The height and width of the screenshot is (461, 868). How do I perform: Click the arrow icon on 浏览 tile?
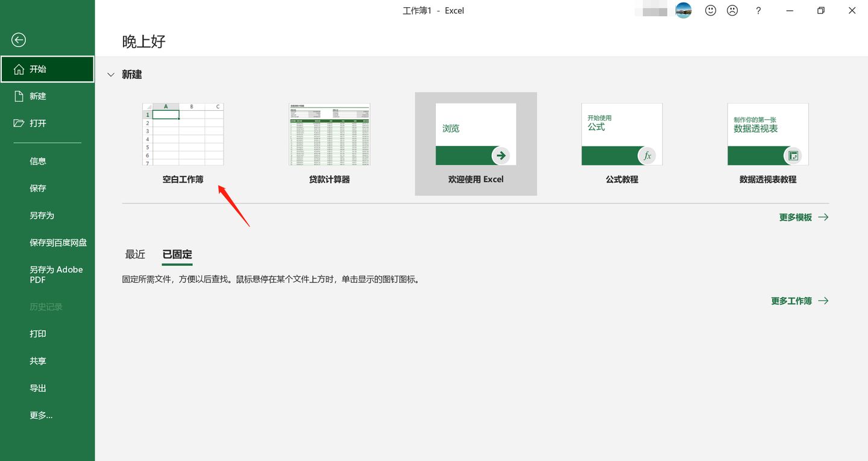(501, 155)
